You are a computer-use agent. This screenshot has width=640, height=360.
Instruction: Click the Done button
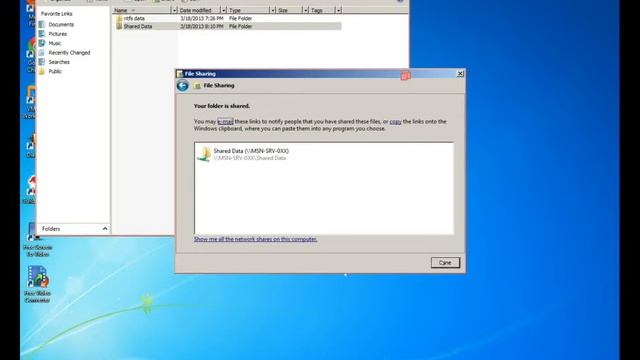pyautogui.click(x=445, y=262)
